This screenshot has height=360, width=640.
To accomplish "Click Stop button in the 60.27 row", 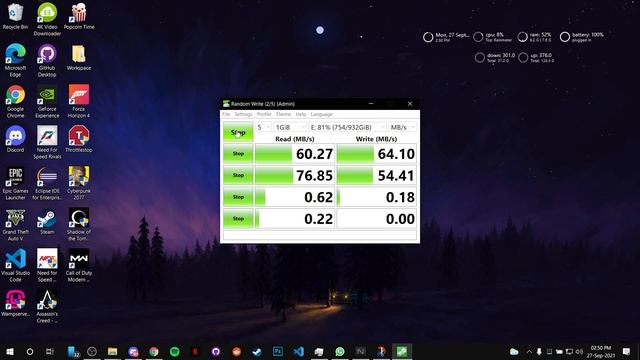I will point(238,154).
